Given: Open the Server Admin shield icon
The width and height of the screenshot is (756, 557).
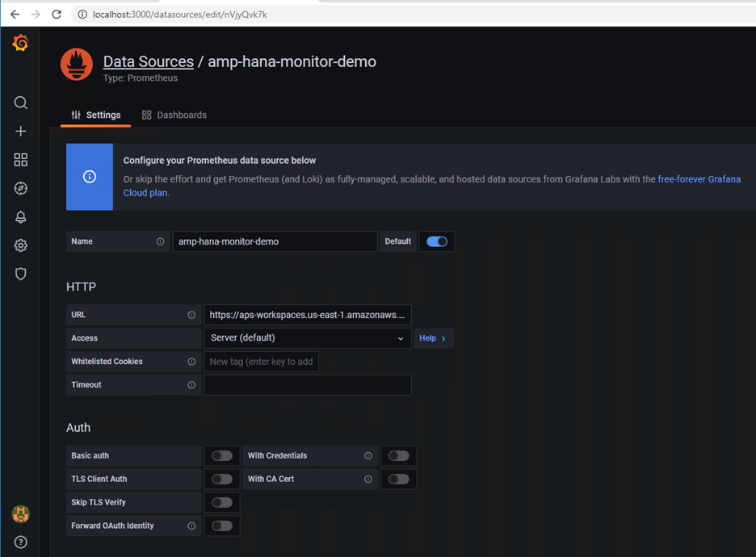Looking at the screenshot, I should click(x=20, y=274).
